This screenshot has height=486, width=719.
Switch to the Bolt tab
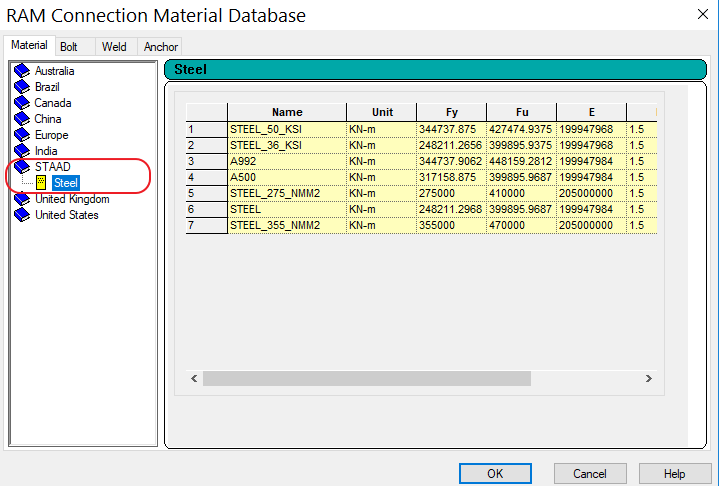69,47
